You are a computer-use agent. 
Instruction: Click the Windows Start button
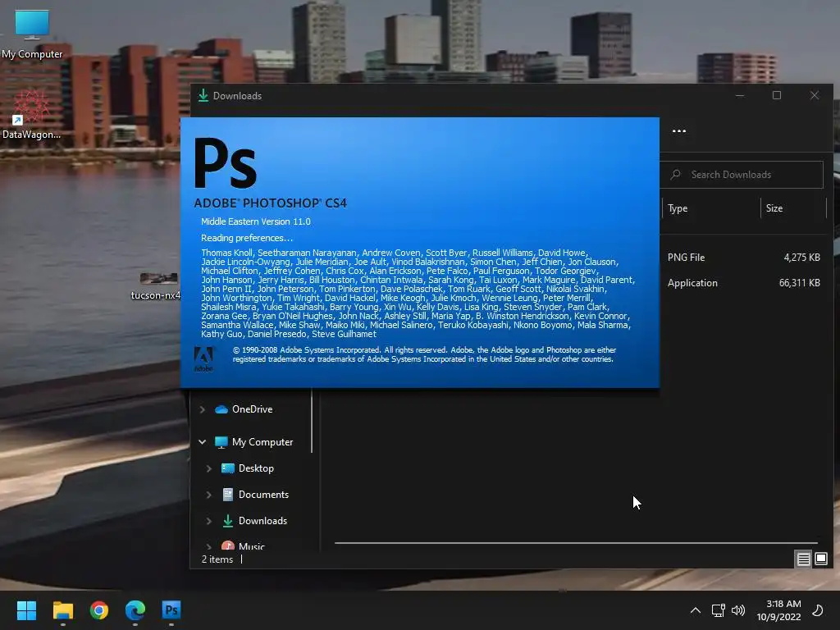26,610
